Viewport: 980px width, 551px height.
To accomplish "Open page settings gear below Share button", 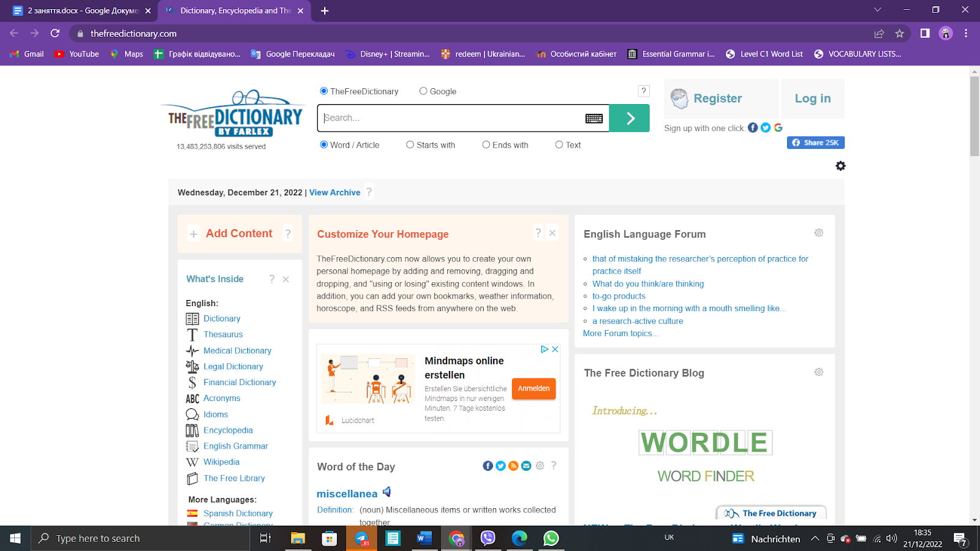I will (x=840, y=166).
